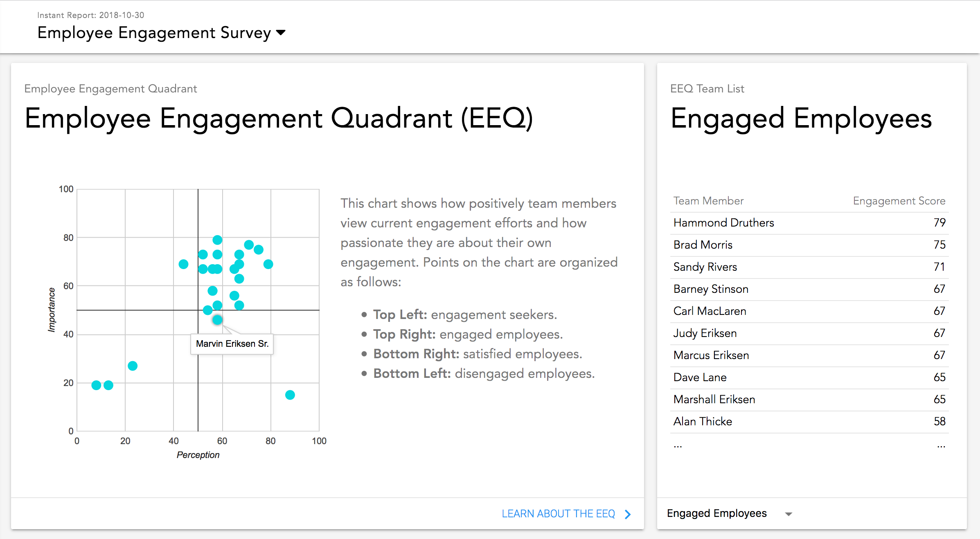Choose Barney Stinson from the team list

pyautogui.click(x=809, y=289)
